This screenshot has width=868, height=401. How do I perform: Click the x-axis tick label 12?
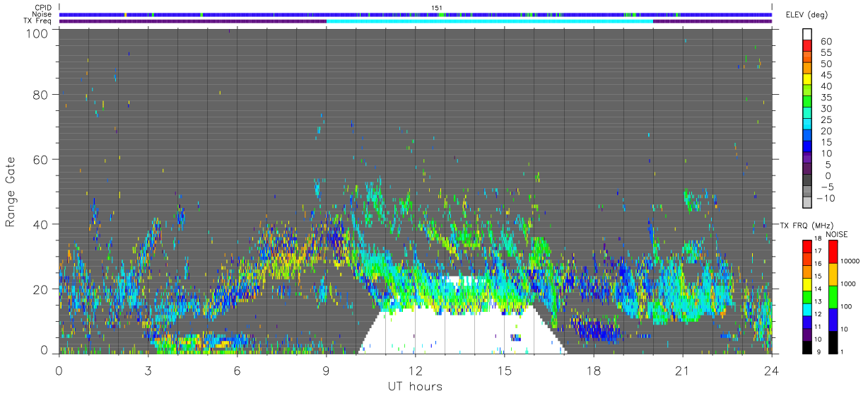coord(416,370)
